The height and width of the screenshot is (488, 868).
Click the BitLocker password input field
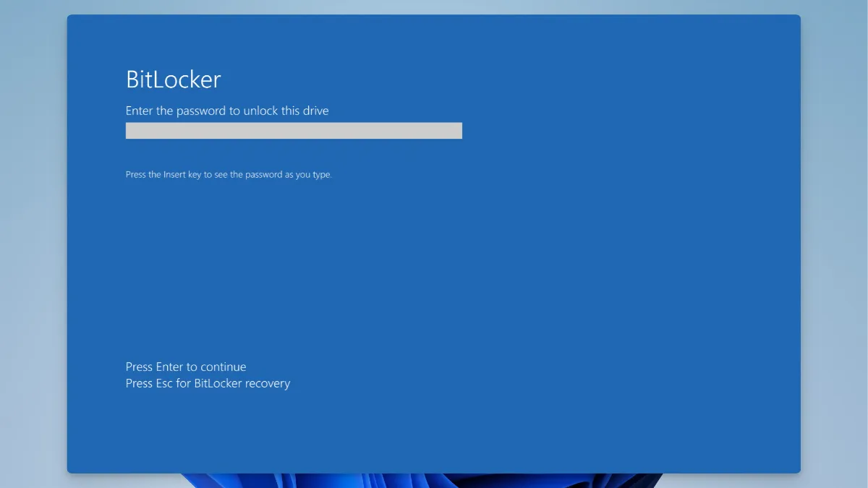pyautogui.click(x=294, y=131)
